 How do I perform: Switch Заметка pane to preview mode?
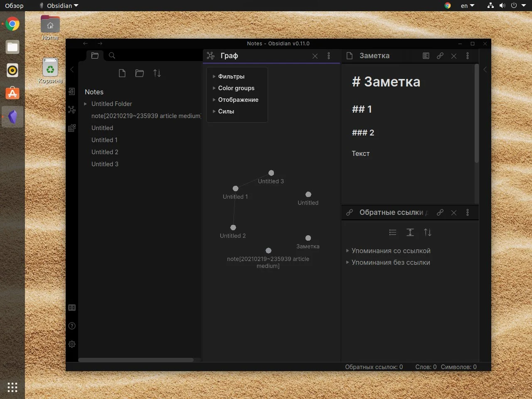click(426, 56)
